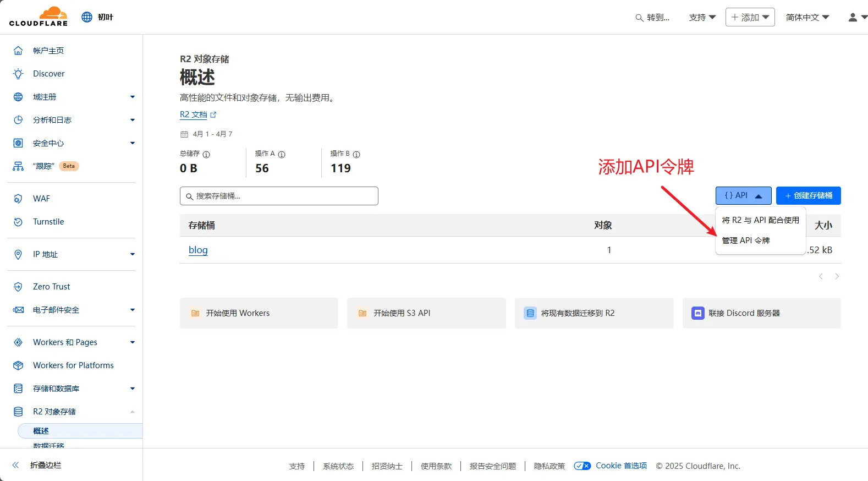Open the 简体中文 language dropdown
Image resolution: width=868 pixels, height=481 pixels.
807,18
